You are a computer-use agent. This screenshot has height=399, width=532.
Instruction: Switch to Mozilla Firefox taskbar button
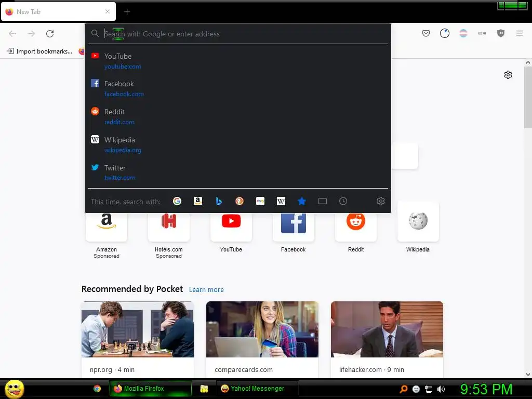(x=150, y=389)
